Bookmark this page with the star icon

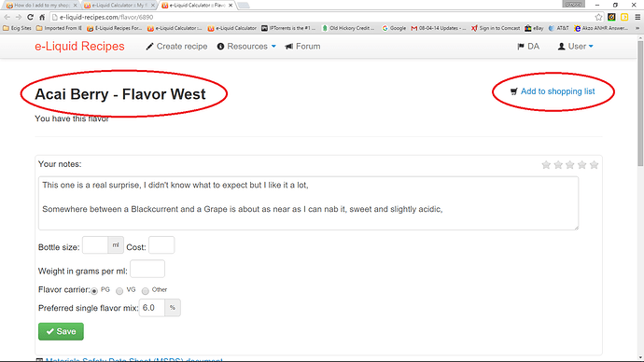click(598, 17)
